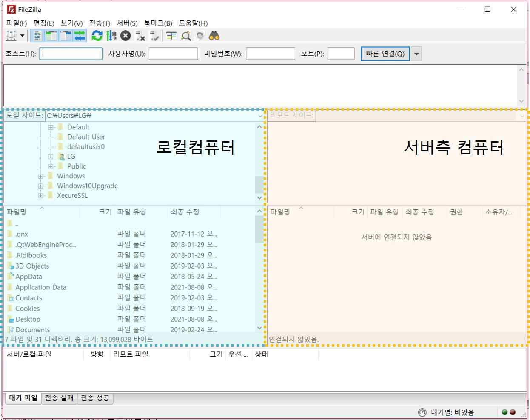The width and height of the screenshot is (530, 420).
Task: Open the 서버(S) menu
Action: 127,23
